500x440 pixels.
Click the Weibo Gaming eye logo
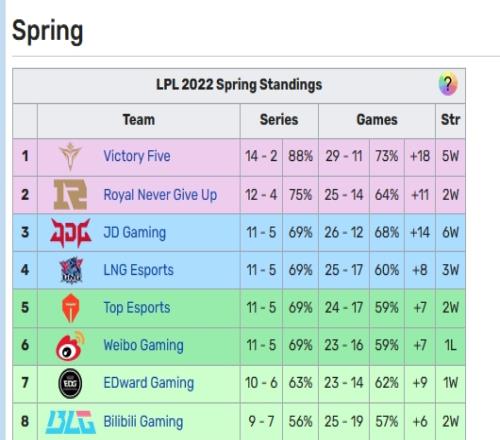pyautogui.click(x=70, y=346)
